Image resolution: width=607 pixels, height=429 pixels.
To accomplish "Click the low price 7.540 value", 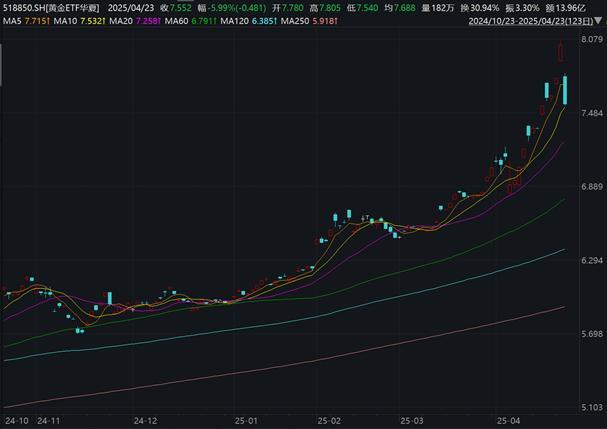I will point(367,8).
